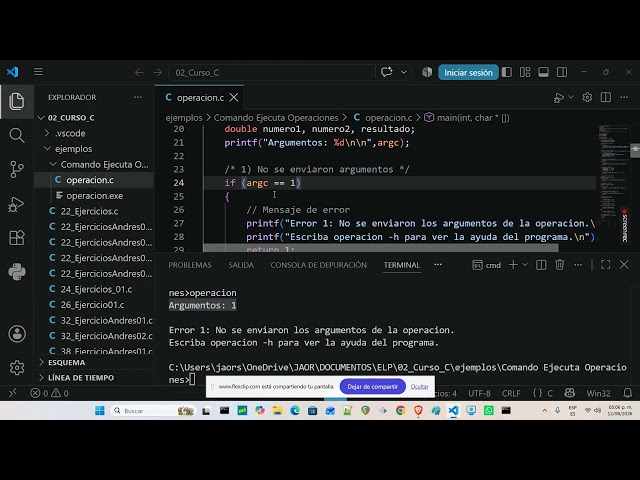640x480 pixels.
Task: Click the Iniciar sesión button
Action: pos(468,73)
